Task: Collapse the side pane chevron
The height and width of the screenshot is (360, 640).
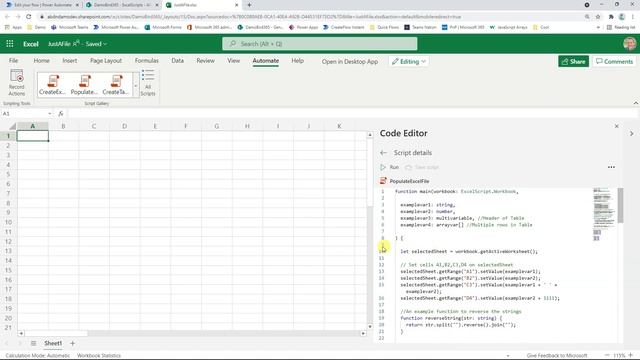Action: 631,133
